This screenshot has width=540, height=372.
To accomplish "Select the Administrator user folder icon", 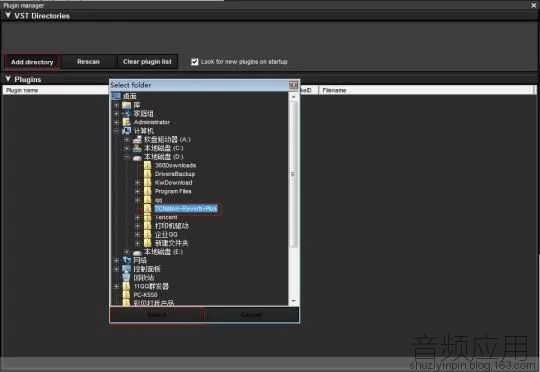I will 126,122.
